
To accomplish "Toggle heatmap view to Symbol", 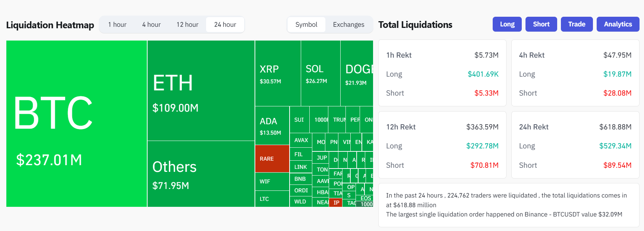I will pos(306,25).
